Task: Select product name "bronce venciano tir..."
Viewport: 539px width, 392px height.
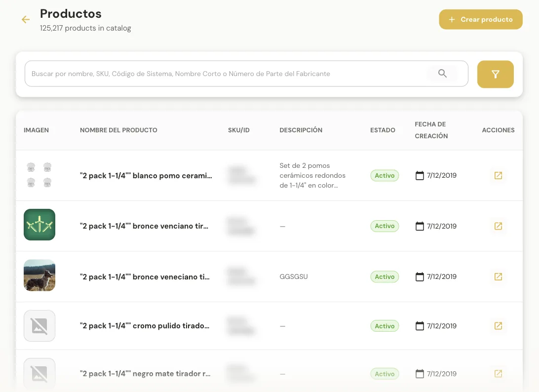Action: pos(144,226)
